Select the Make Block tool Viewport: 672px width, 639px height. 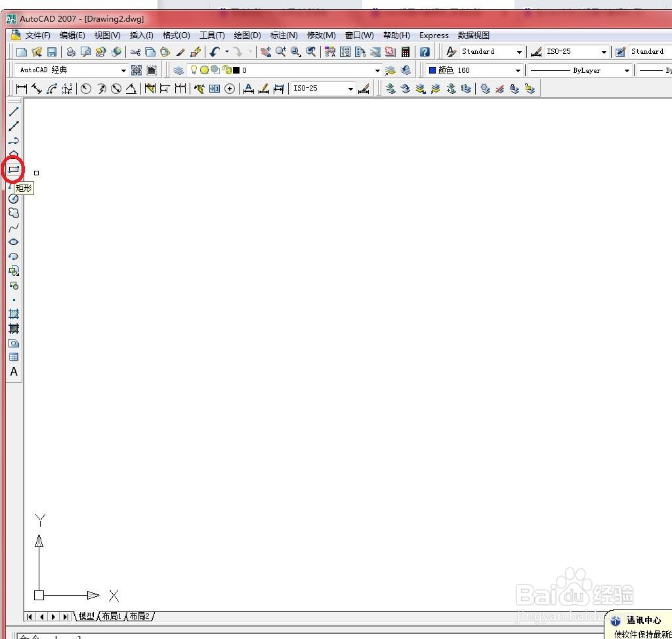(14, 285)
